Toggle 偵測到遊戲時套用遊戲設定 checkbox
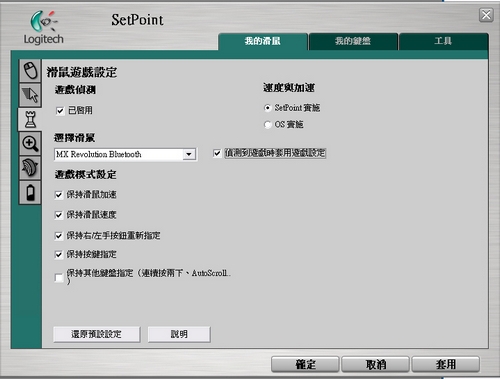500x379 pixels. [x=217, y=153]
